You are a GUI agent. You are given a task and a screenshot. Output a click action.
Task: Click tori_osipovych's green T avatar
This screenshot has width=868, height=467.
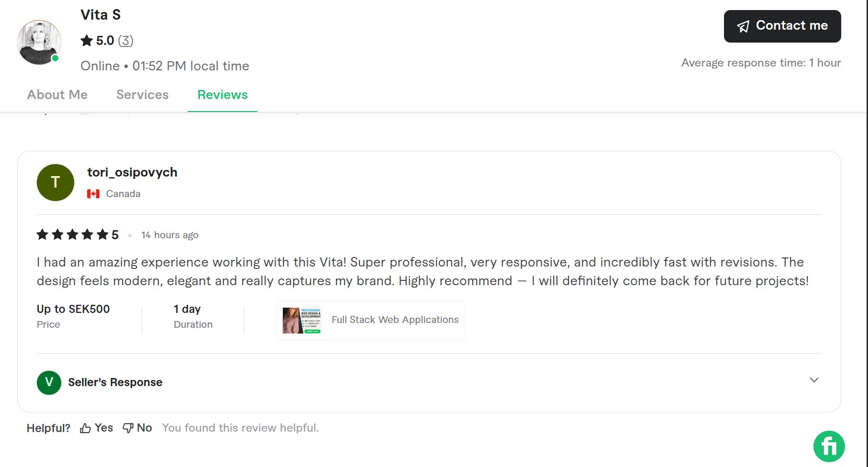(x=56, y=182)
